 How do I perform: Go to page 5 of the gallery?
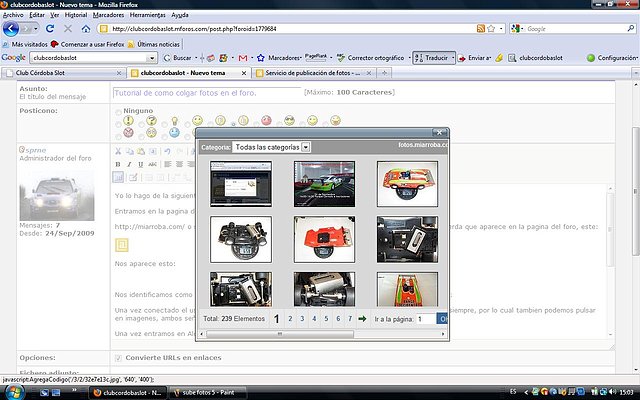[x=326, y=319]
